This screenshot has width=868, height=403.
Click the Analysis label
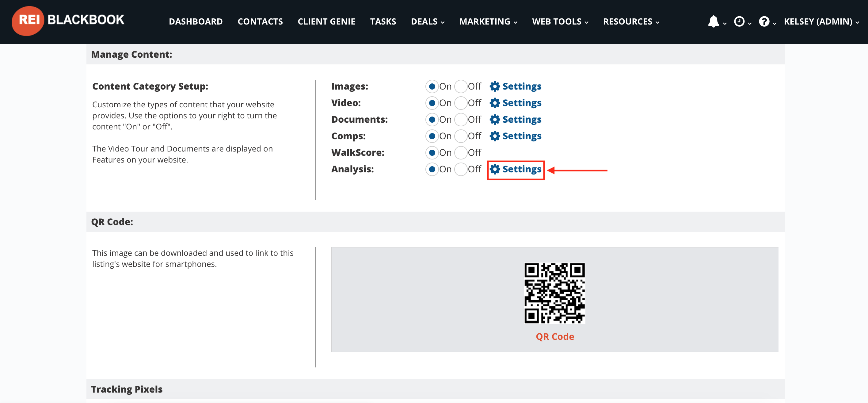(x=352, y=169)
